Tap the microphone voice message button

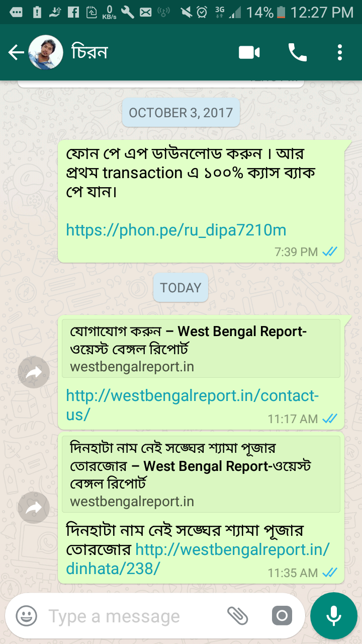[333, 615]
